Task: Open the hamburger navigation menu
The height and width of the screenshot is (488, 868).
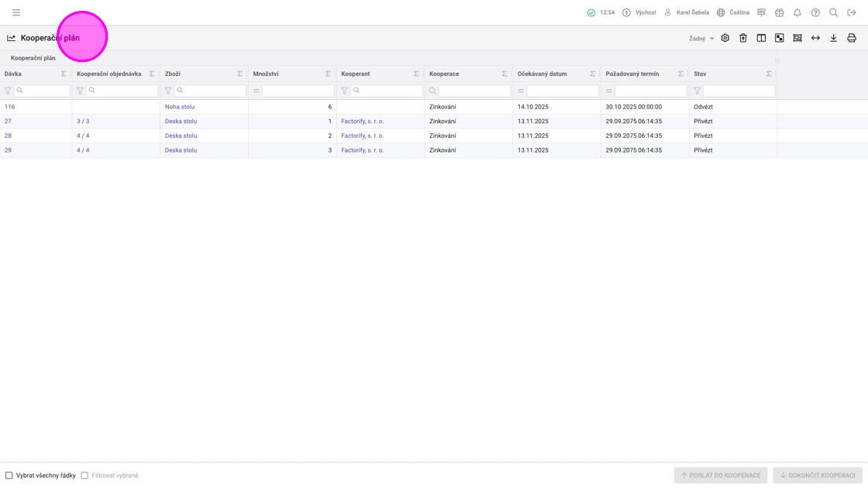Action: point(15,12)
